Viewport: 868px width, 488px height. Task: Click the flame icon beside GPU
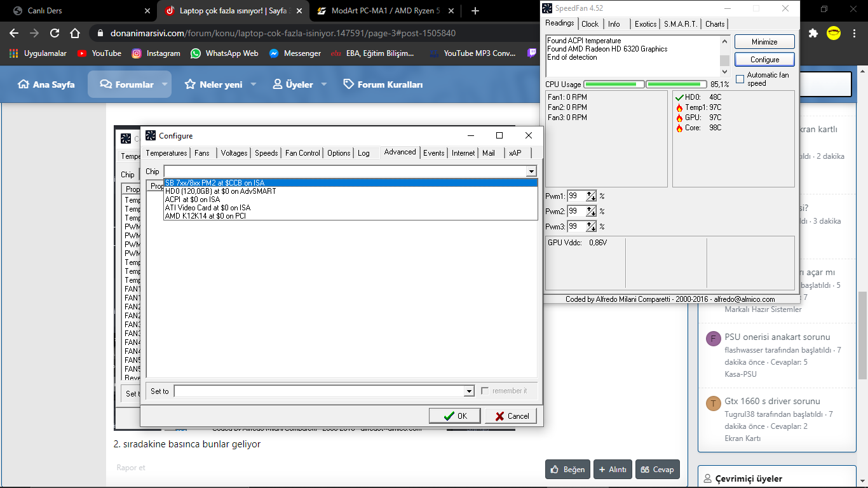point(679,118)
